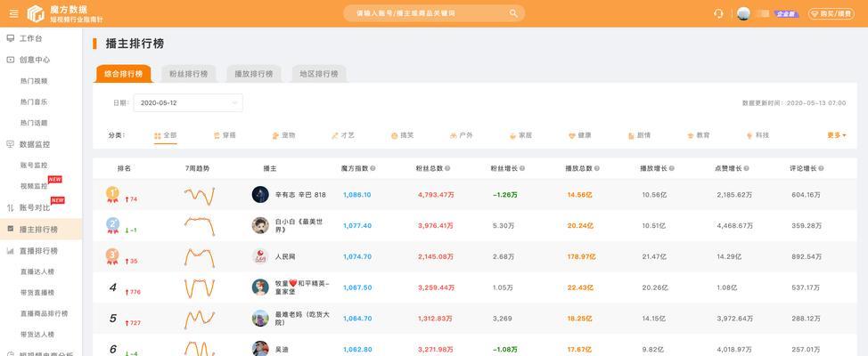868x356 pixels.
Task: Click the 播放增长 help icon
Action: tap(671, 168)
